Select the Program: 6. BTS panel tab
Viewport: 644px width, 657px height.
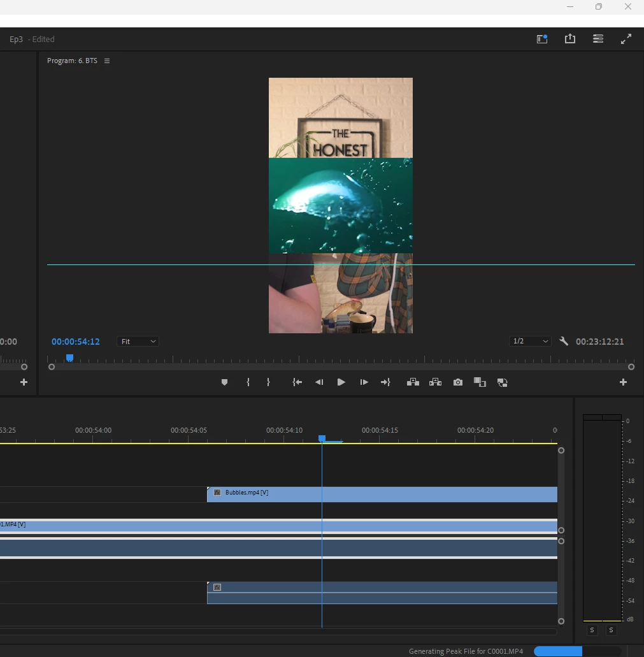click(72, 61)
